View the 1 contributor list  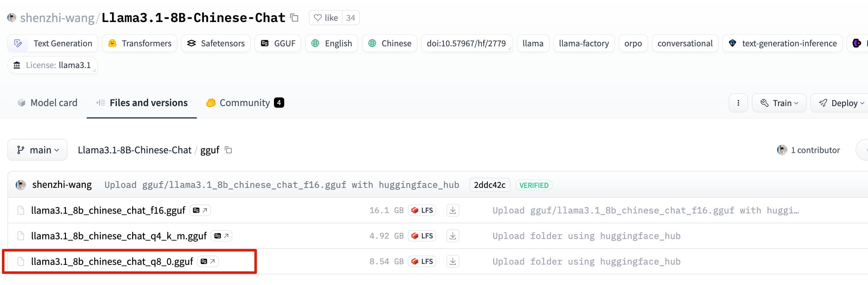tap(815, 150)
